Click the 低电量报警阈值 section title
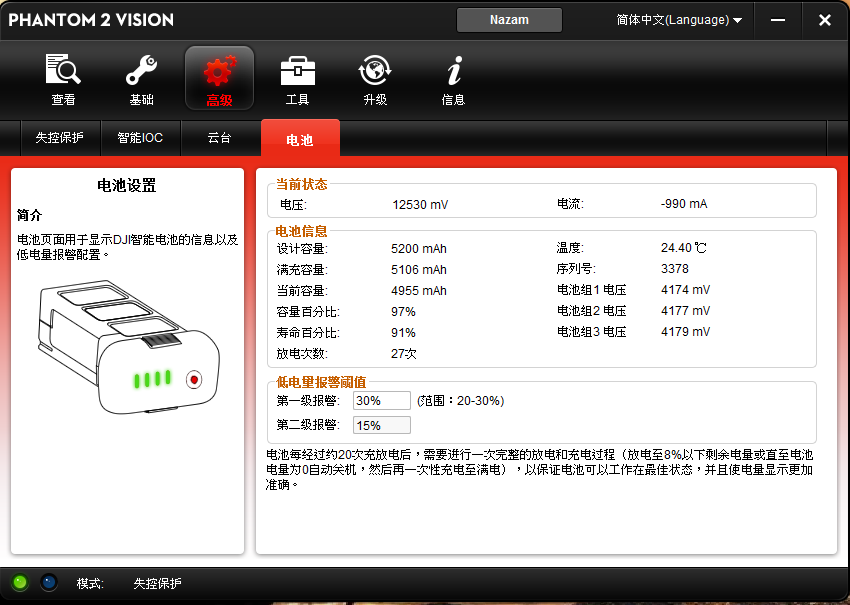The height and width of the screenshot is (605, 850). (x=321, y=382)
